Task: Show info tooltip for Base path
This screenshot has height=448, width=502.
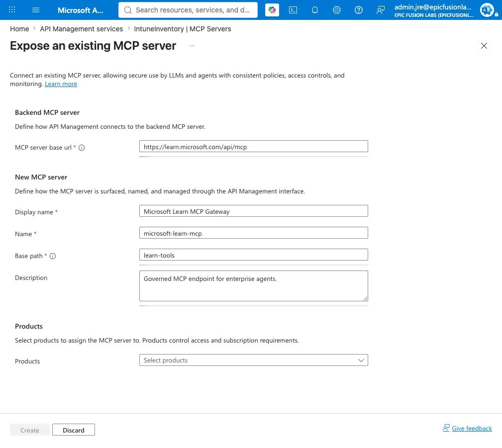Action: pyautogui.click(x=53, y=256)
